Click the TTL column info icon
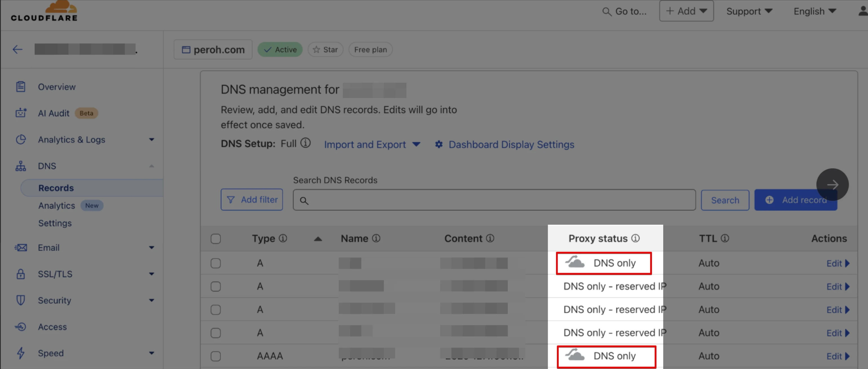 (x=725, y=238)
